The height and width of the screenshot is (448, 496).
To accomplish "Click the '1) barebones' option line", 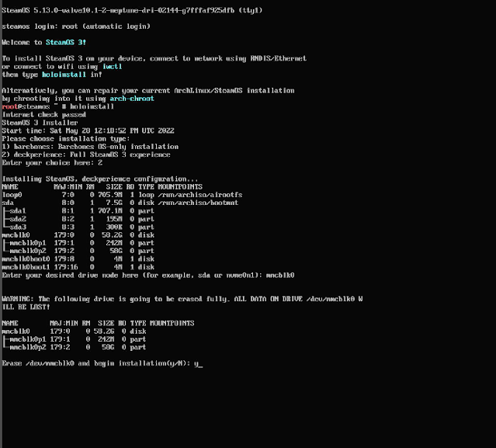I will 90,147.
